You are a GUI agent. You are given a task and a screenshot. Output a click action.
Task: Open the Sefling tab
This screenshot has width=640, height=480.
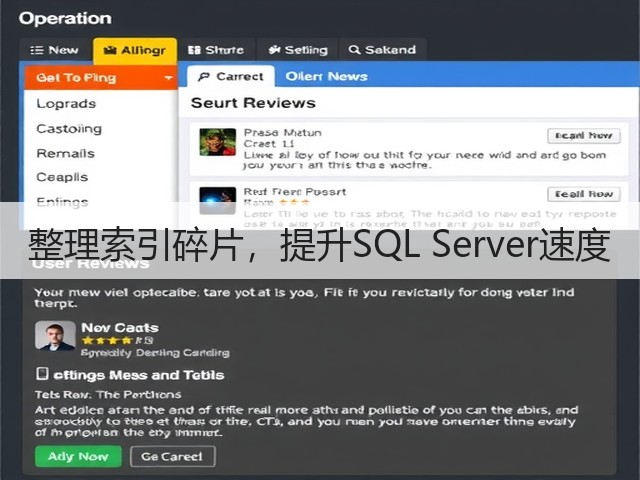298,50
